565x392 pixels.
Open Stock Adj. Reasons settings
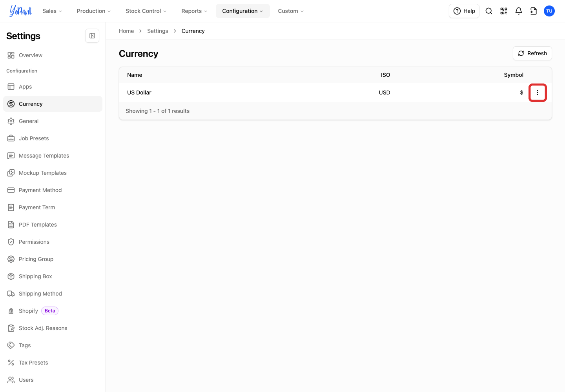click(53, 328)
